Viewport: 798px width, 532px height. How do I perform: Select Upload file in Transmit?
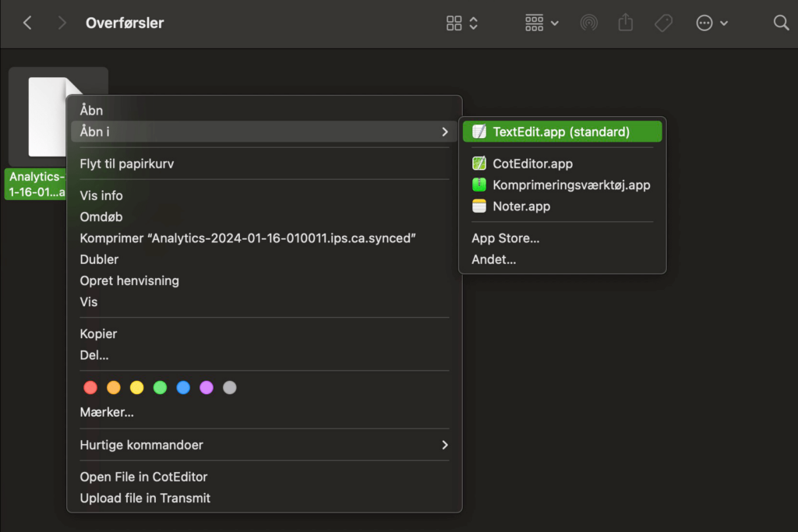click(264, 499)
